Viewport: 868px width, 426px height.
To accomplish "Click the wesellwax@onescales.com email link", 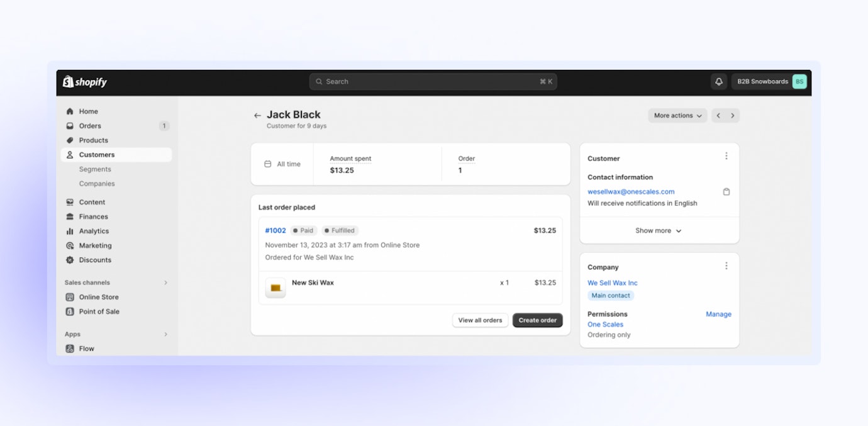I will point(631,192).
